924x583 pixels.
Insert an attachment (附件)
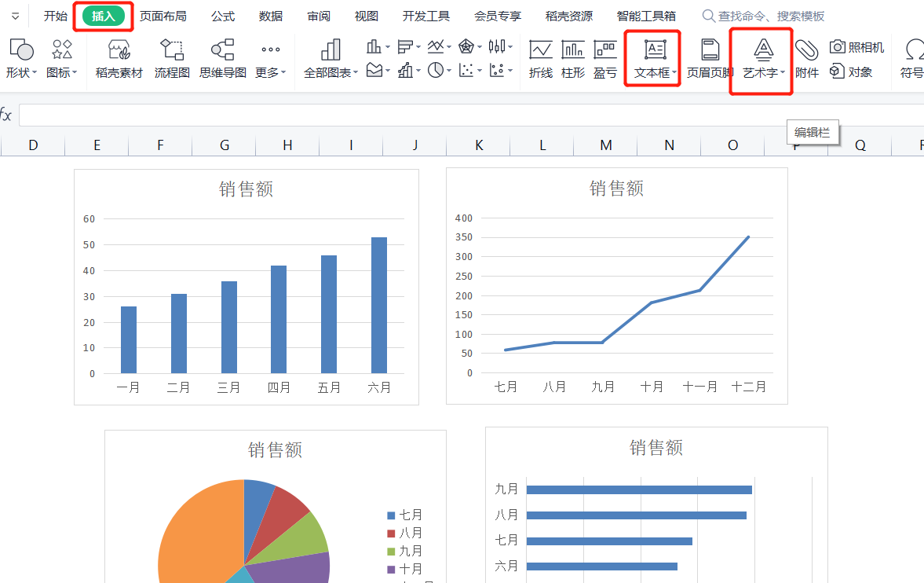(x=807, y=58)
